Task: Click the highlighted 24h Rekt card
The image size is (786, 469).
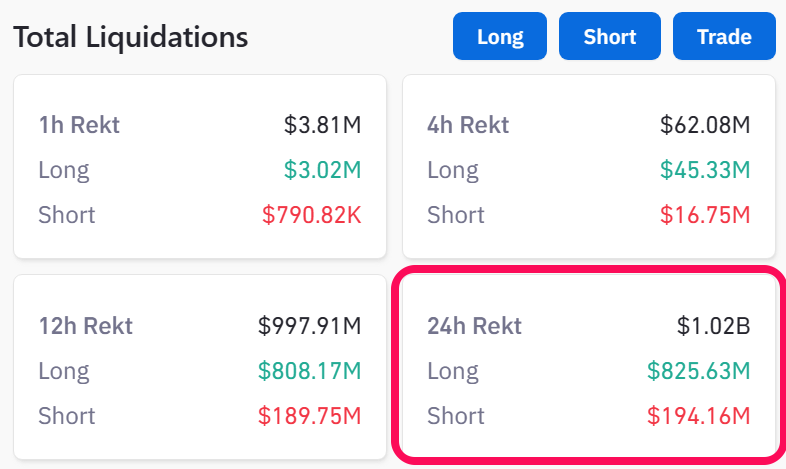Action: click(588, 368)
